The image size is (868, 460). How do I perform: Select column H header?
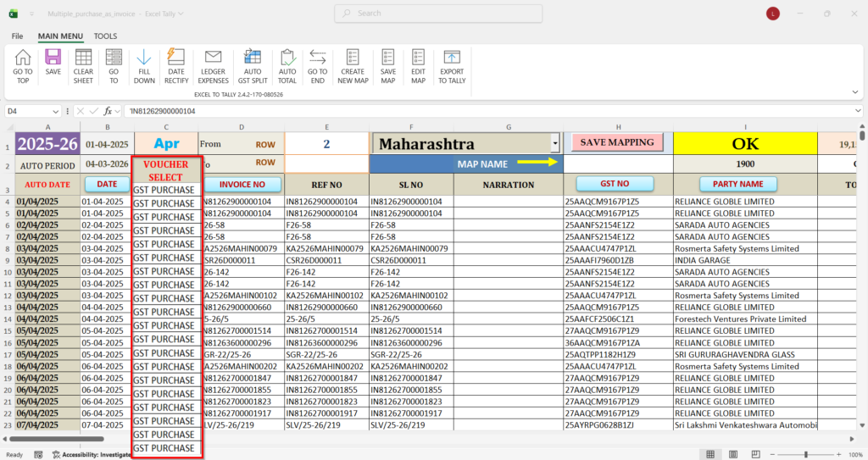(x=618, y=127)
